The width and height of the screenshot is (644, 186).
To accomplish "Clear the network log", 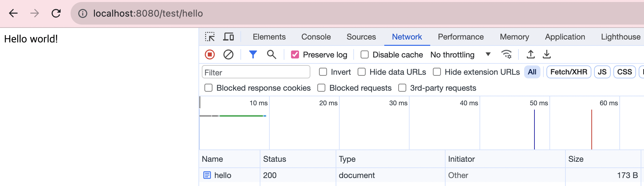I will coord(228,54).
